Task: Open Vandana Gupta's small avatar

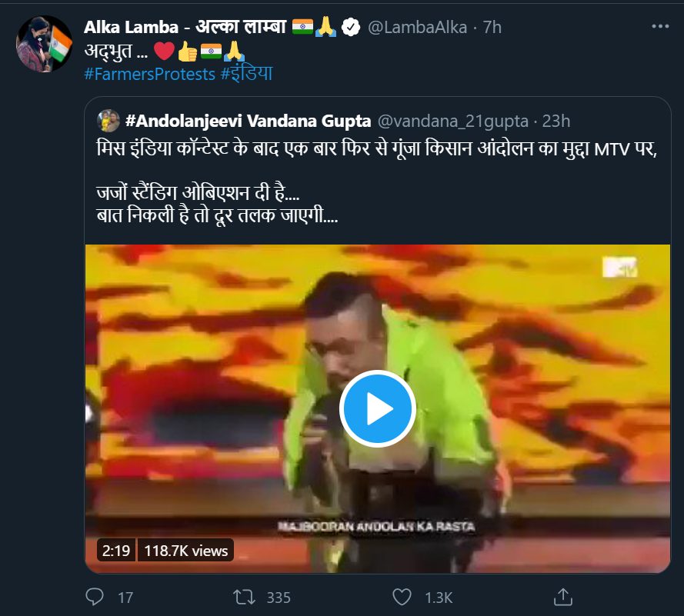Action: tap(108, 121)
